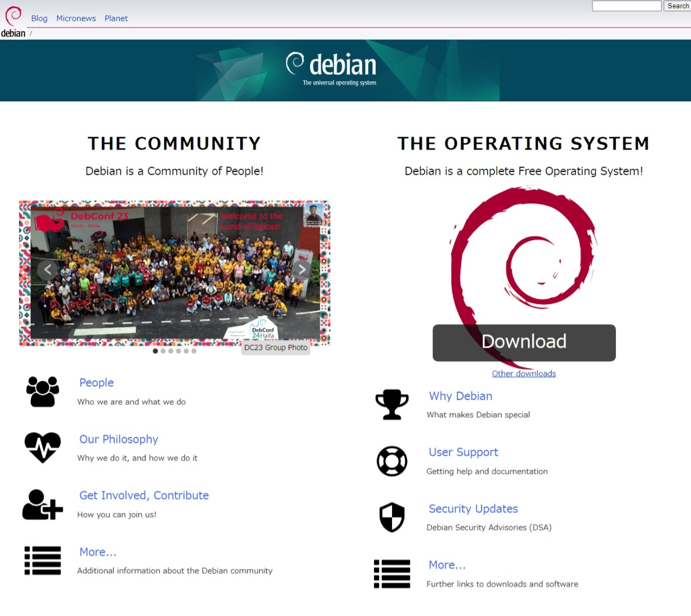The image size is (691, 616).
Task: Click inside the search text field
Action: coord(626,6)
